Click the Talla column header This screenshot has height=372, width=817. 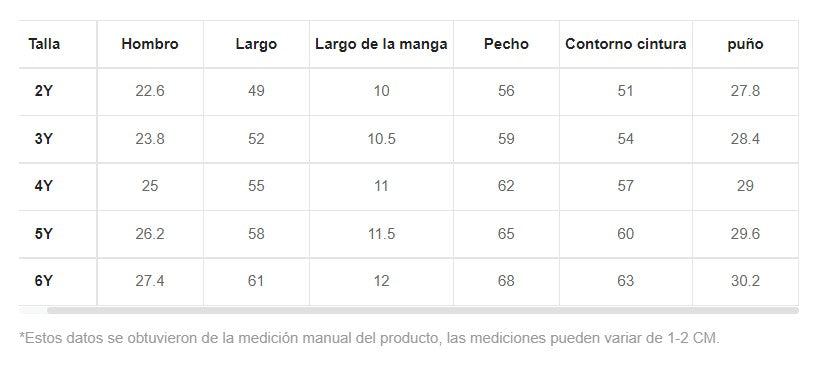click(44, 44)
